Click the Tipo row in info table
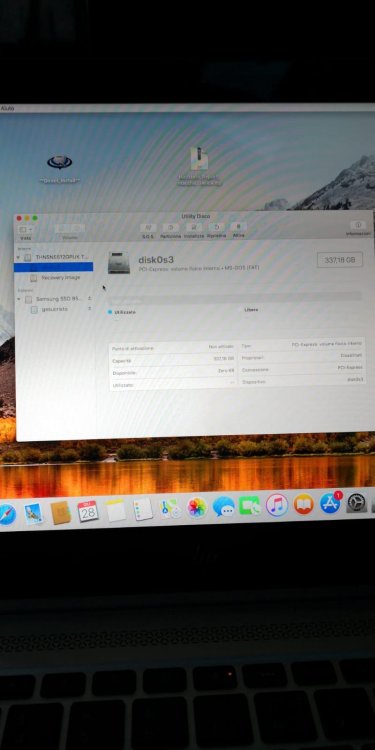The image size is (375, 750). [302, 345]
